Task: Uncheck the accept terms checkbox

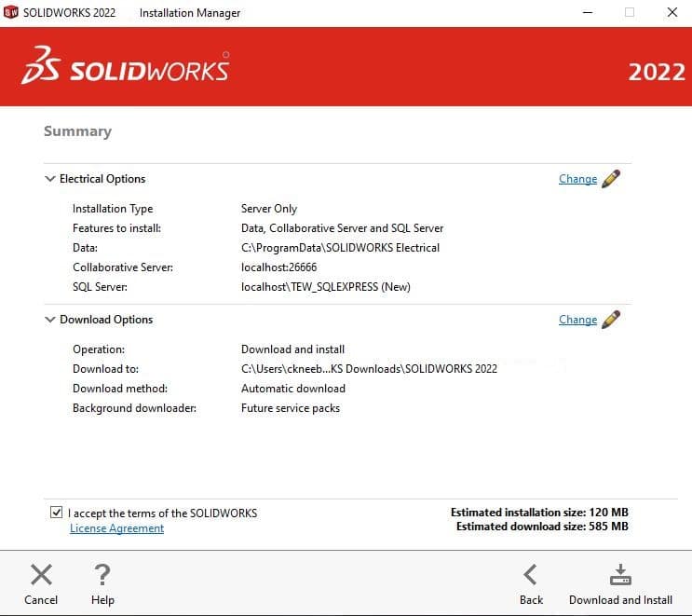Action: coord(56,513)
